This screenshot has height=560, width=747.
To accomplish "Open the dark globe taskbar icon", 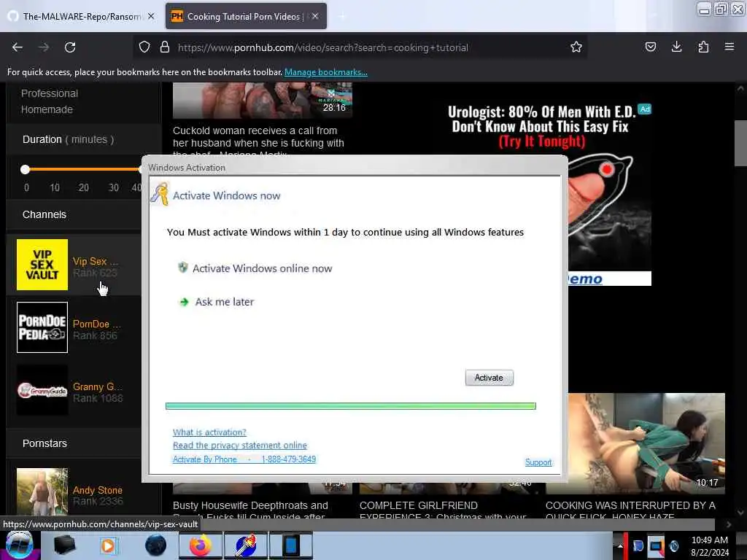I will tap(155, 545).
